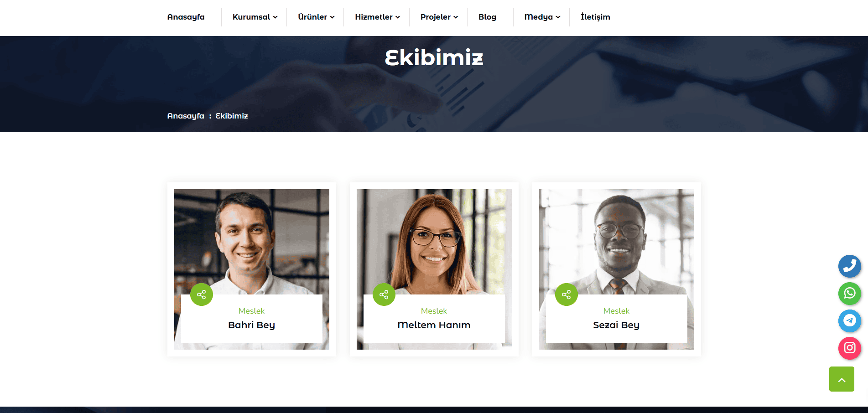Open the green WhatsApp chat icon
This screenshot has height=413, width=868.
(849, 294)
